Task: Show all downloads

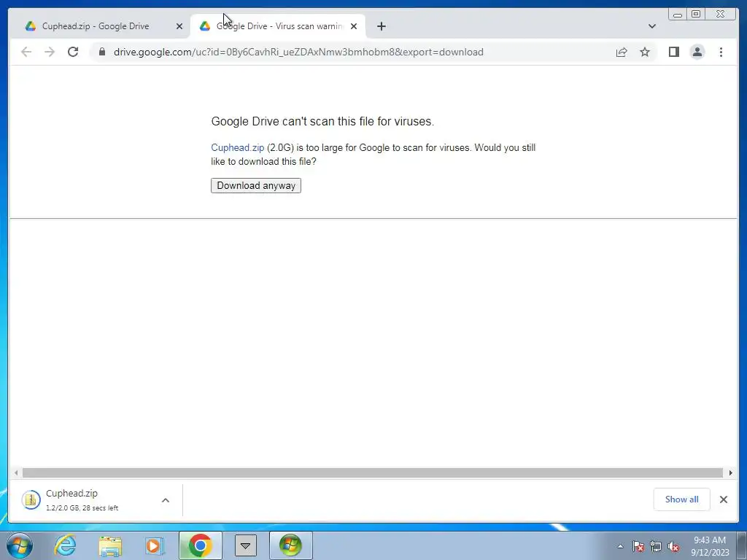Action: [x=681, y=499]
